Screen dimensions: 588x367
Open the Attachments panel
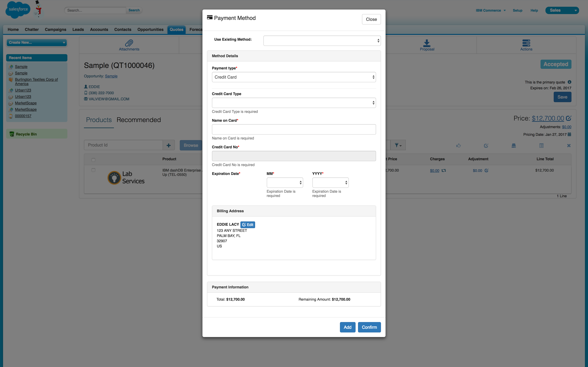129,45
